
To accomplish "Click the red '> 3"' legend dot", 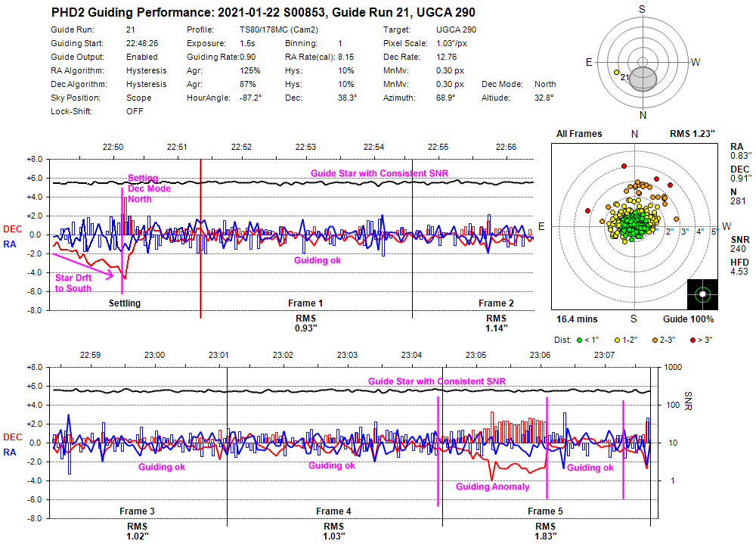I will coord(692,340).
